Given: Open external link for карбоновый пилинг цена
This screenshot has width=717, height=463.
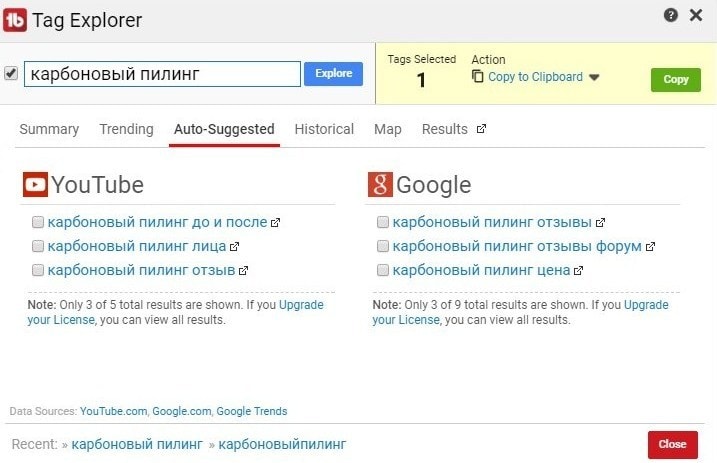Looking at the screenshot, I should coord(577,270).
